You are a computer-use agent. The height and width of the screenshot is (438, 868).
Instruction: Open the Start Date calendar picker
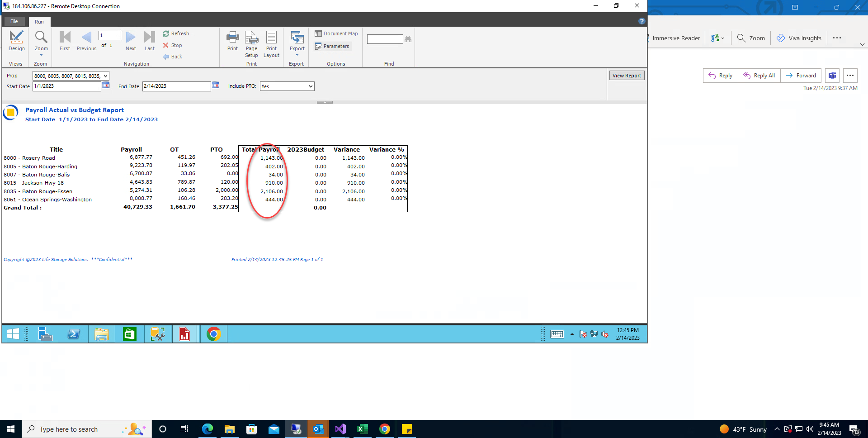[106, 85]
